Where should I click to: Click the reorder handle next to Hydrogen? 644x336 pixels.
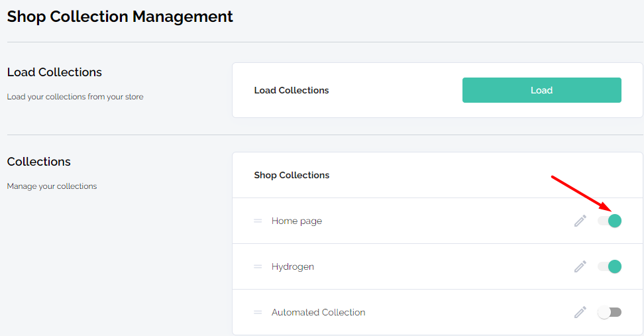tap(258, 266)
